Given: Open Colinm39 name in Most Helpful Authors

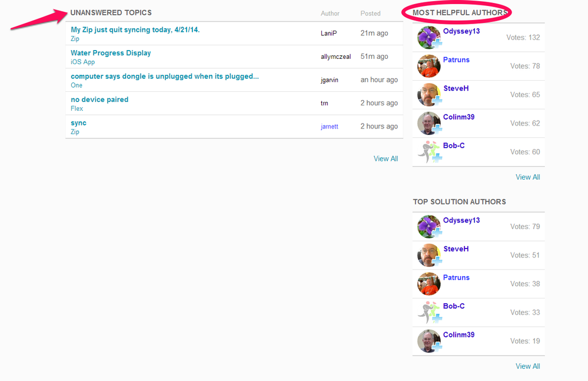Looking at the screenshot, I should (459, 117).
